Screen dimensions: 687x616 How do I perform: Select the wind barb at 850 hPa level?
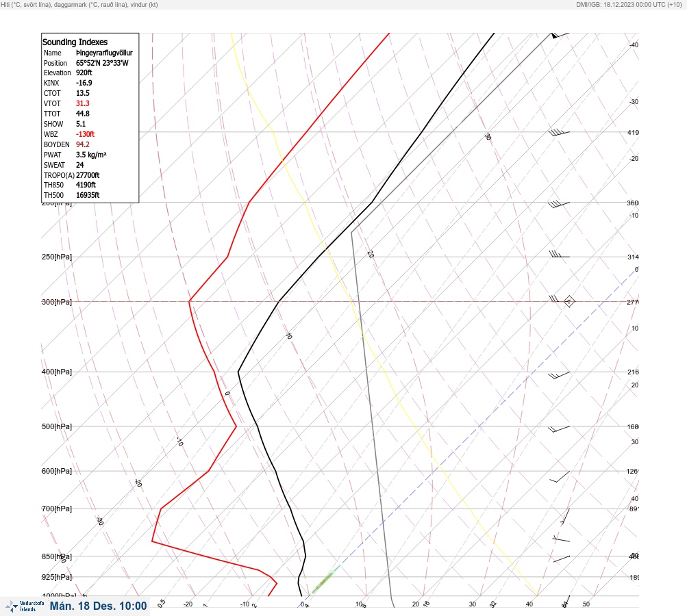561,559
